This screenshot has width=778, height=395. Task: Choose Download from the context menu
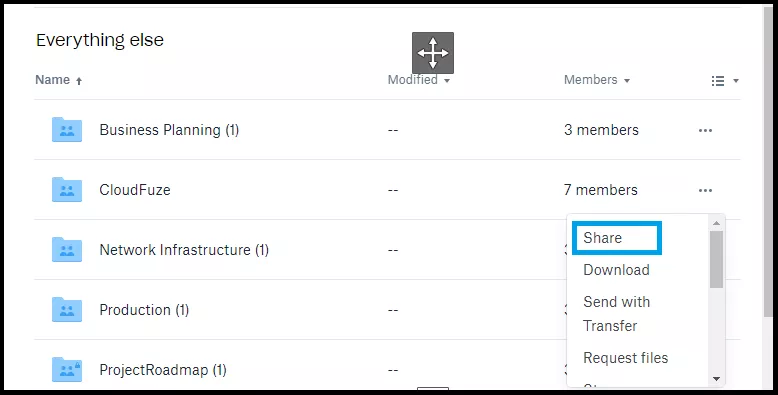(616, 270)
